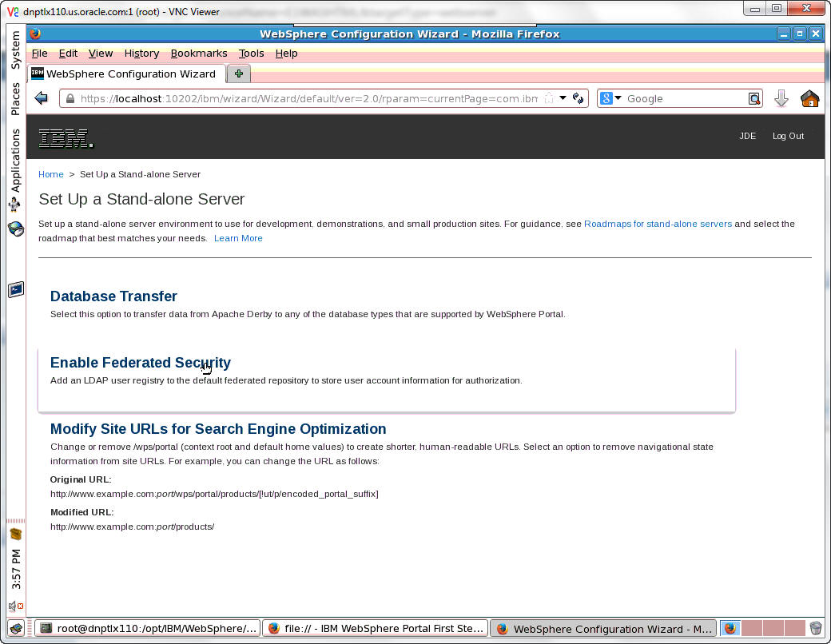Click the show desktop icon in taskbar
This screenshot has width=831, height=644.
click(16, 629)
